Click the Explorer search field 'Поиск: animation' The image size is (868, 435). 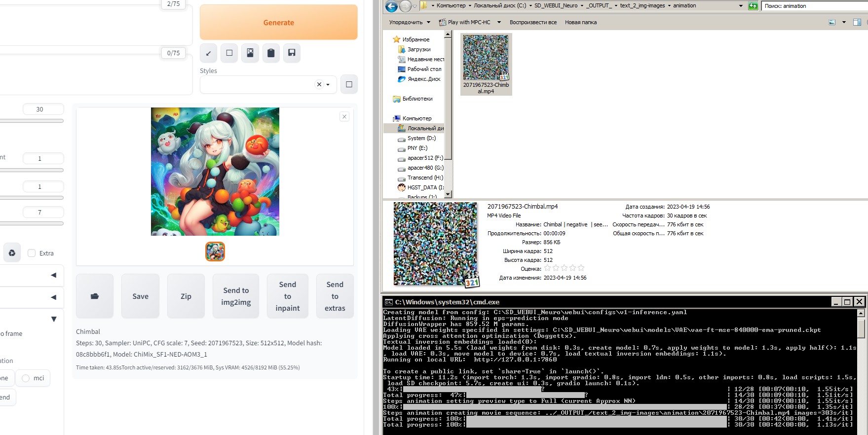pos(814,6)
